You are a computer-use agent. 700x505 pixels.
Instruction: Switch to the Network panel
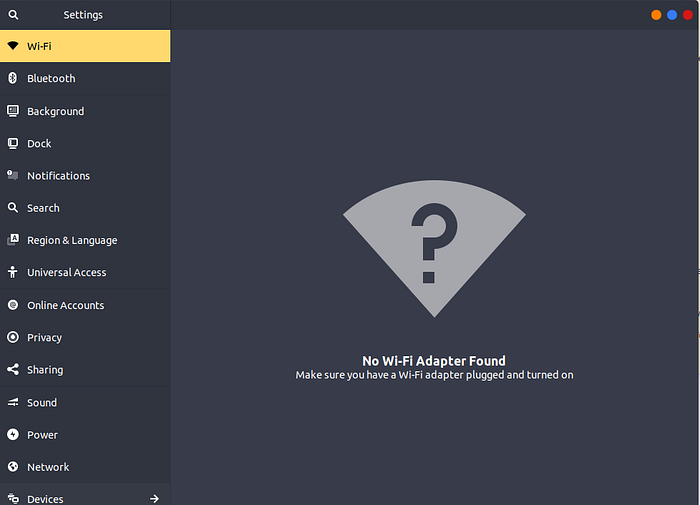tap(48, 467)
